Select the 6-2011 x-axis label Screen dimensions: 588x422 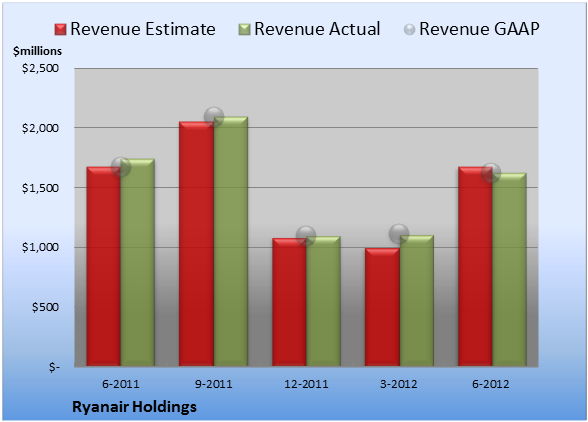121,384
